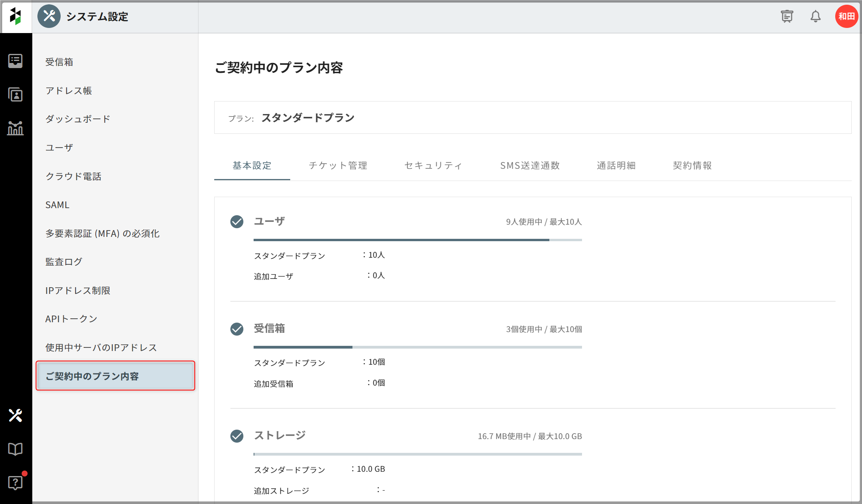Viewport: 862px width, 504px height.
Task: Open APIトークン settings page
Action: [71, 319]
